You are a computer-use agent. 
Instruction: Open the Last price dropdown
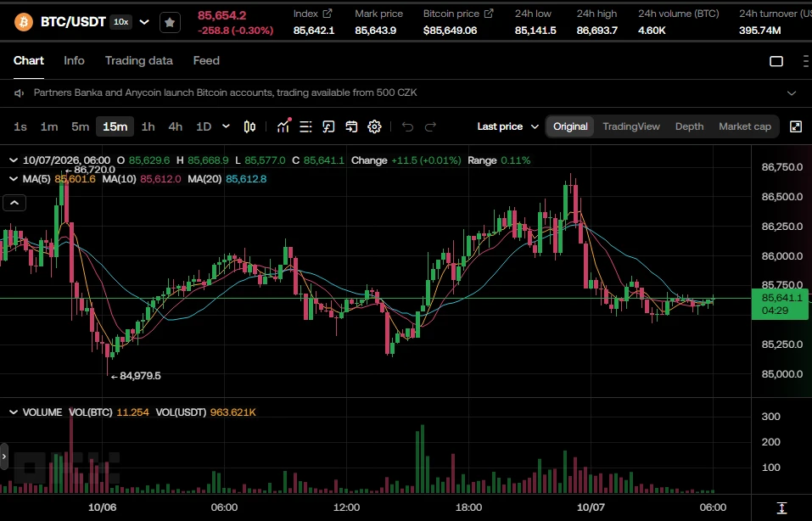point(508,126)
